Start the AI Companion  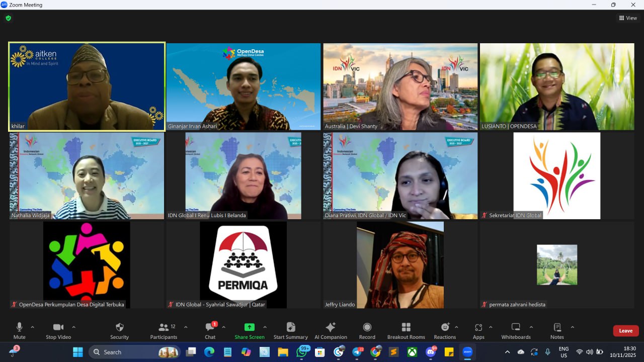(x=331, y=330)
